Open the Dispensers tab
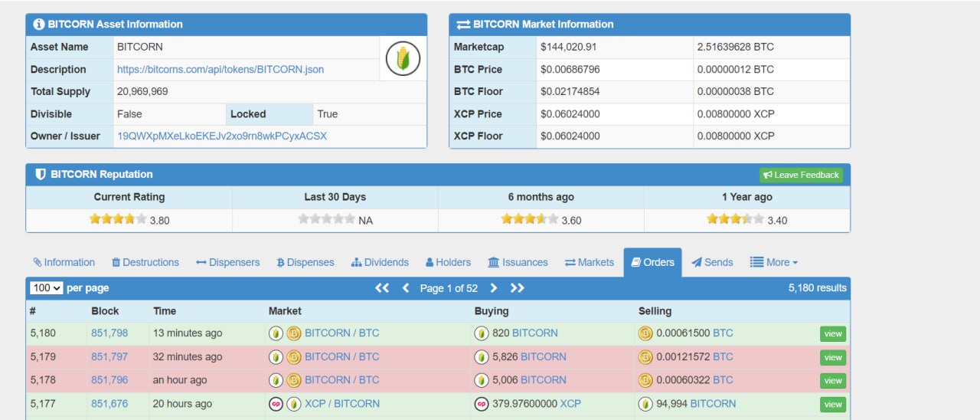Screen dimensions: 980x420 pyautogui.click(x=228, y=262)
